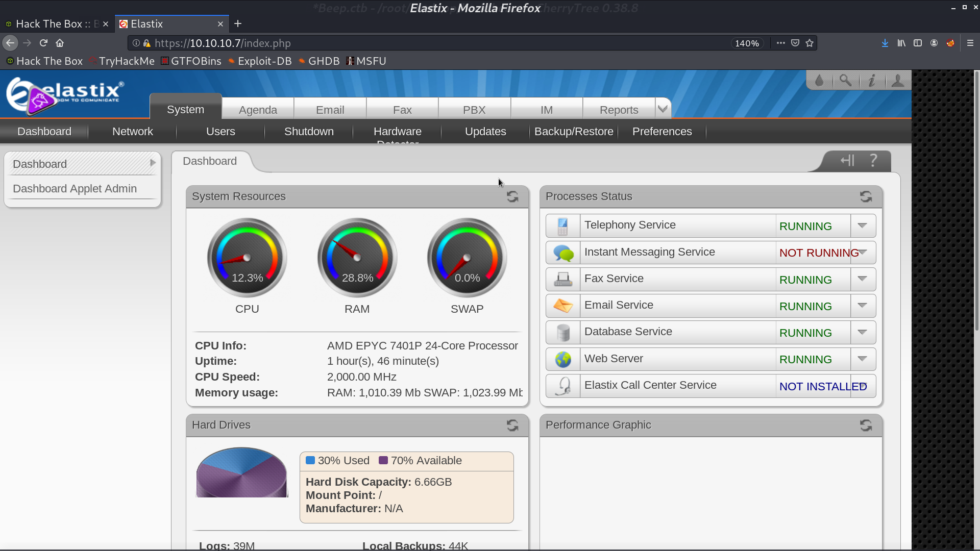Viewport: 980px width, 551px height.
Task: Switch to the PBX tab
Action: point(474,110)
